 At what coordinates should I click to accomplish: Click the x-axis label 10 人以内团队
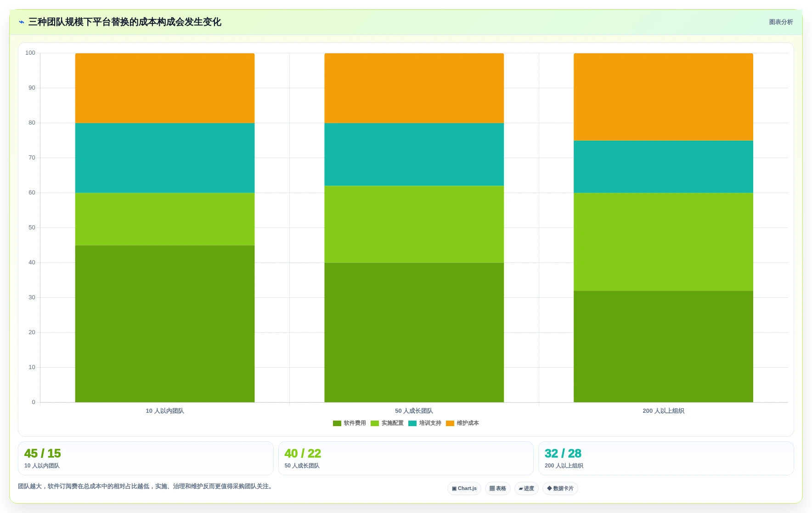tap(165, 411)
